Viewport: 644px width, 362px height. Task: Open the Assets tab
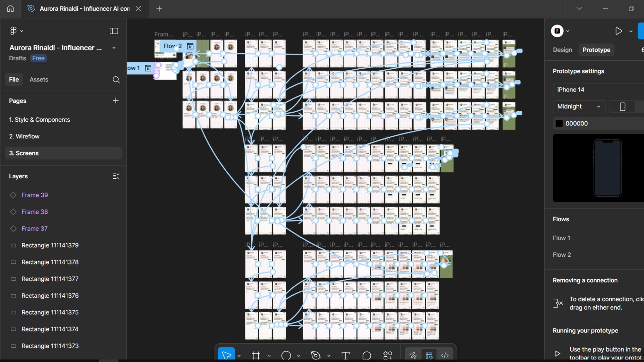point(39,79)
